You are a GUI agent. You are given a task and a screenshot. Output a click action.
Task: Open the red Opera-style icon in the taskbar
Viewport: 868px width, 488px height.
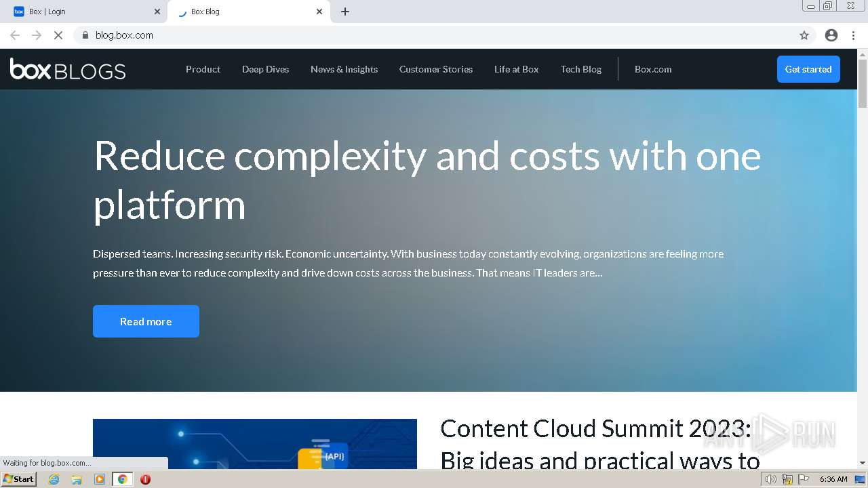145,479
